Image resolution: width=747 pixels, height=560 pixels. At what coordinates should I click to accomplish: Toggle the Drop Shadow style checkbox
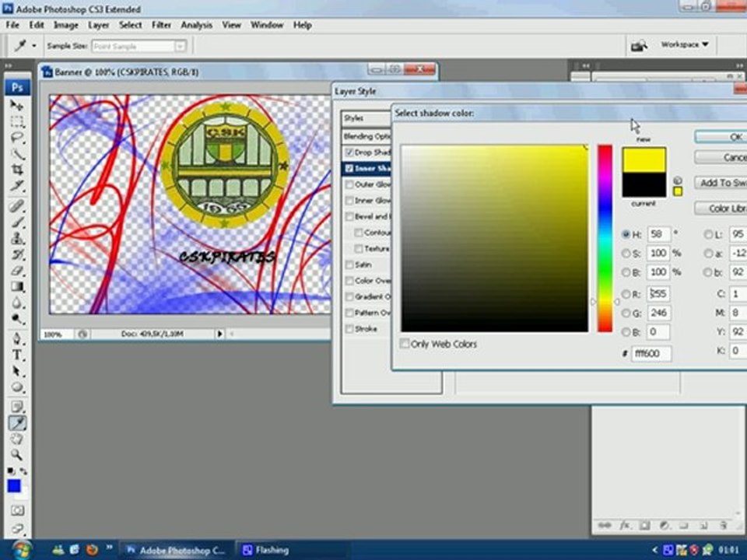point(349,152)
